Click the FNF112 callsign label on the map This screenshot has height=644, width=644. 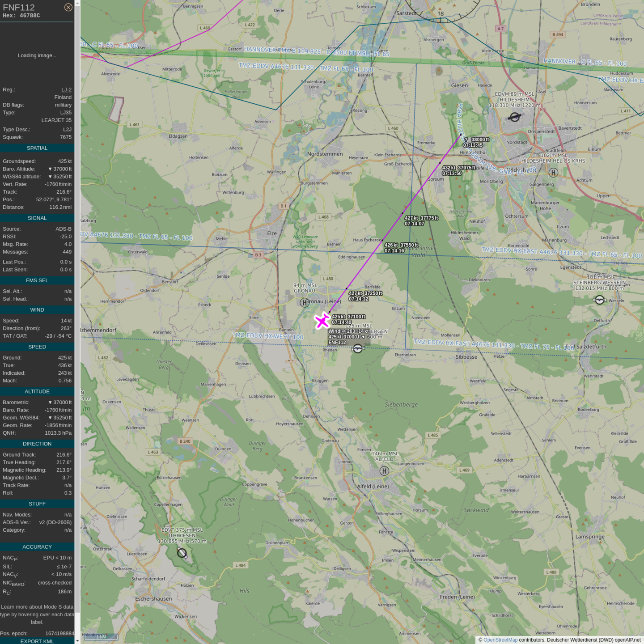337,343
